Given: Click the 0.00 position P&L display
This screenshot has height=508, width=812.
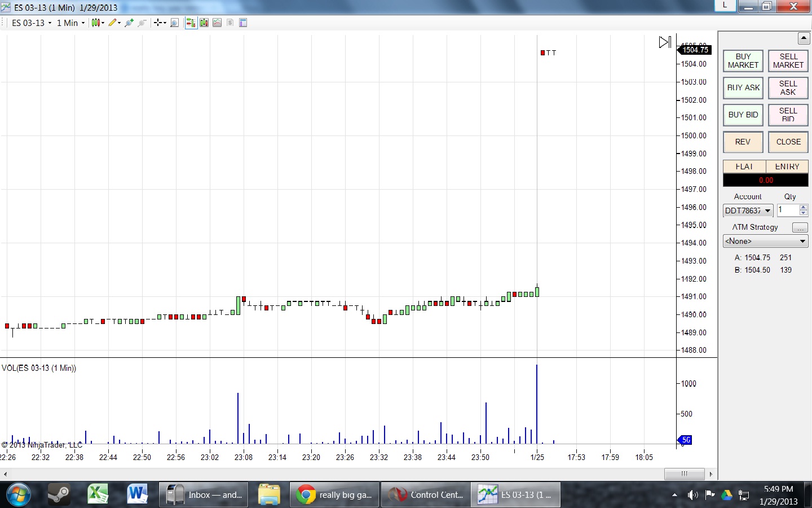Looking at the screenshot, I should click(766, 180).
